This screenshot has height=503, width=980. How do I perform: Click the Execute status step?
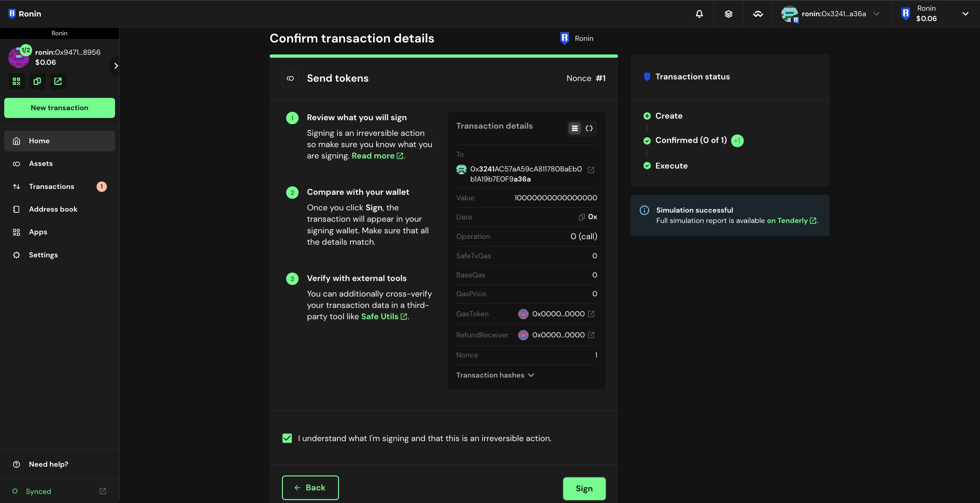(671, 166)
